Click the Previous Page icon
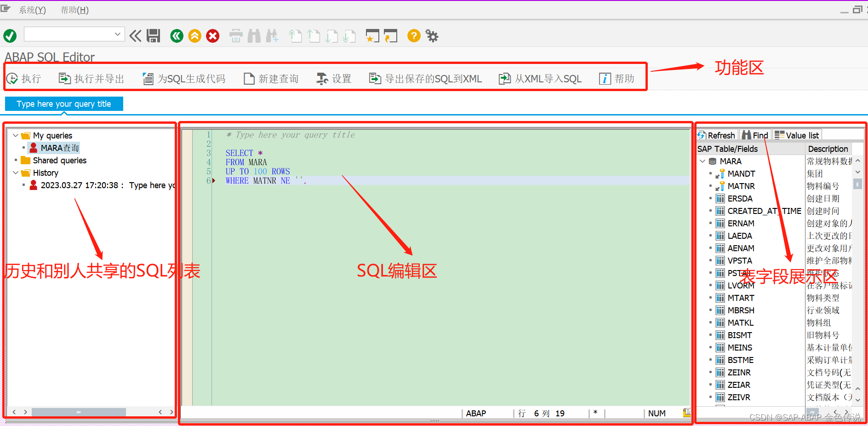The height and width of the screenshot is (426, 868). coord(314,36)
